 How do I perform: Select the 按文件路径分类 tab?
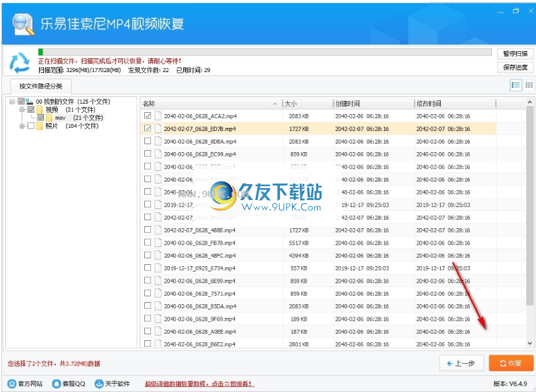41,86
